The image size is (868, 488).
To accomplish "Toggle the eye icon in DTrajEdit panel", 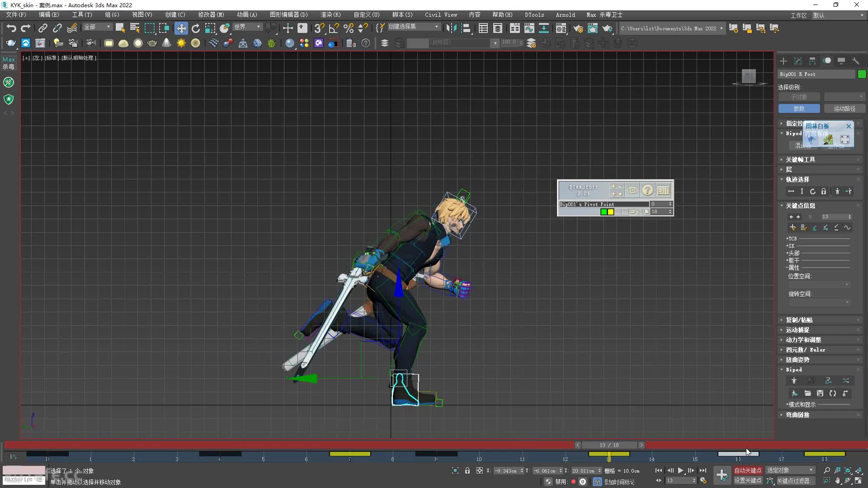I will (632, 190).
